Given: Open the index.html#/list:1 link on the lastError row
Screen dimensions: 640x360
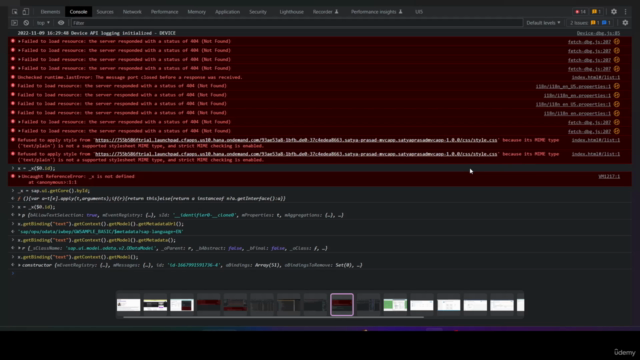Looking at the screenshot, I should pyautogui.click(x=596, y=77).
